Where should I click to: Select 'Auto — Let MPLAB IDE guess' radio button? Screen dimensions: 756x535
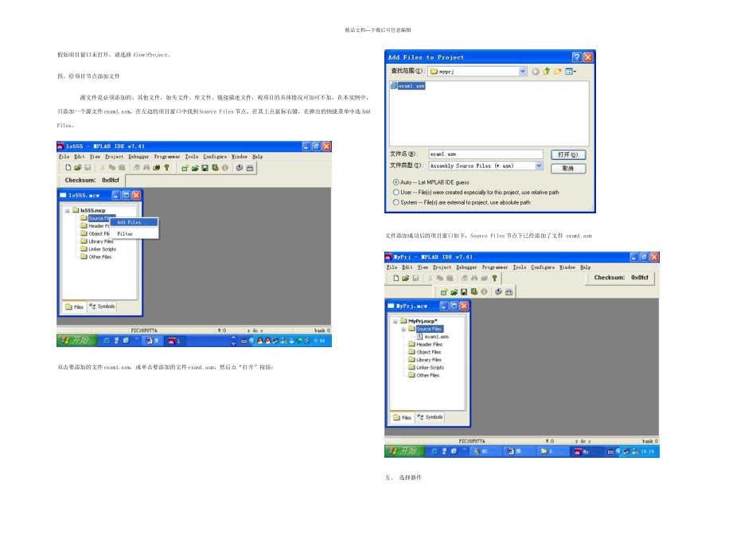(x=396, y=182)
